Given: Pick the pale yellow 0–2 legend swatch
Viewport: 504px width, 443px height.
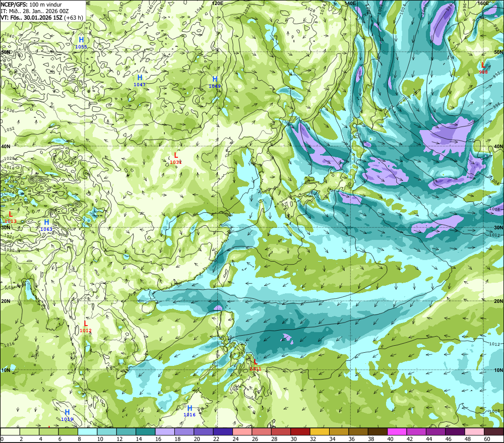Looking at the screenshot, I should tap(10, 431).
